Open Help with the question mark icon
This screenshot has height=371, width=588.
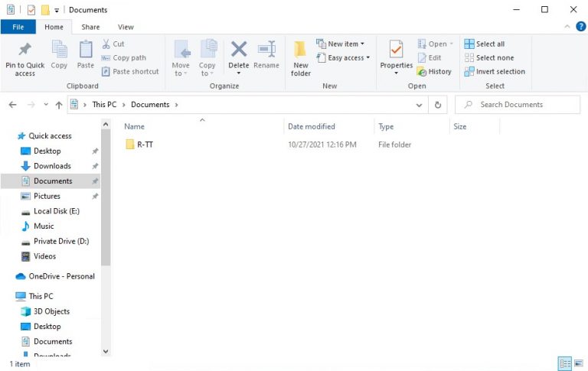pyautogui.click(x=581, y=27)
